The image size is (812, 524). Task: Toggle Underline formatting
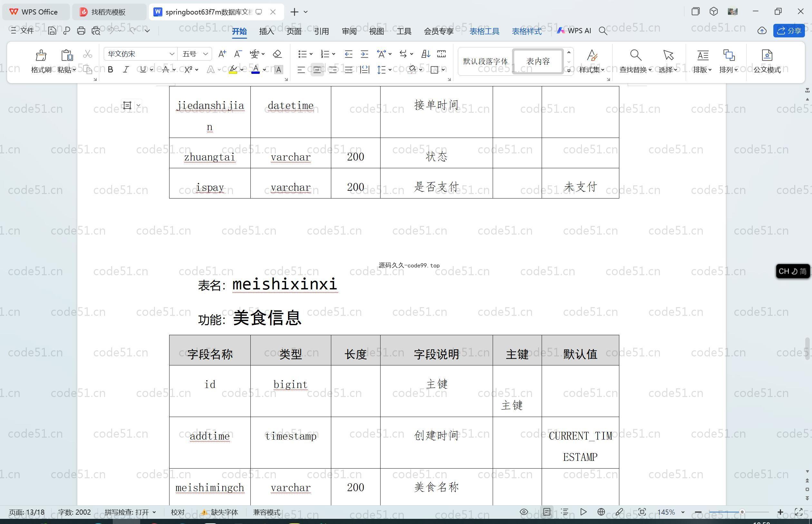pyautogui.click(x=143, y=69)
